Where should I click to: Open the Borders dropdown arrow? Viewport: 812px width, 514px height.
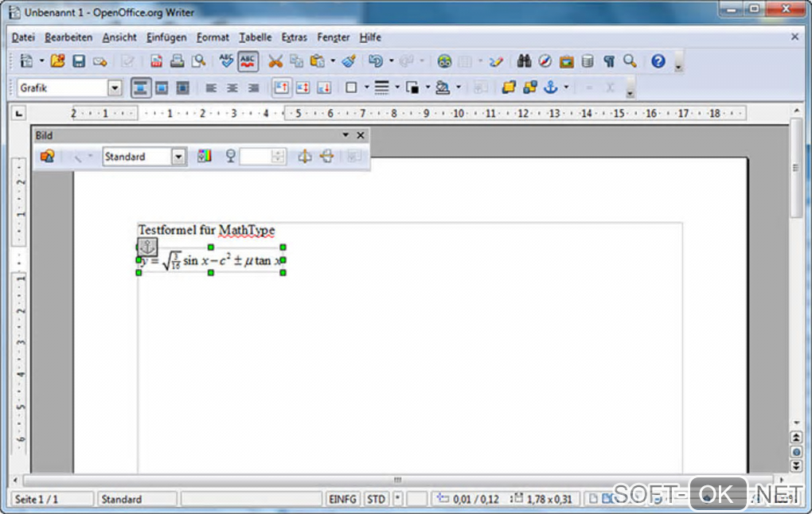coord(367,88)
